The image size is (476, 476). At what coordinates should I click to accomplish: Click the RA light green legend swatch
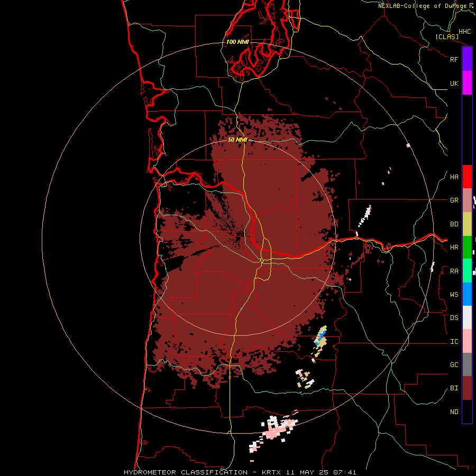(x=467, y=271)
